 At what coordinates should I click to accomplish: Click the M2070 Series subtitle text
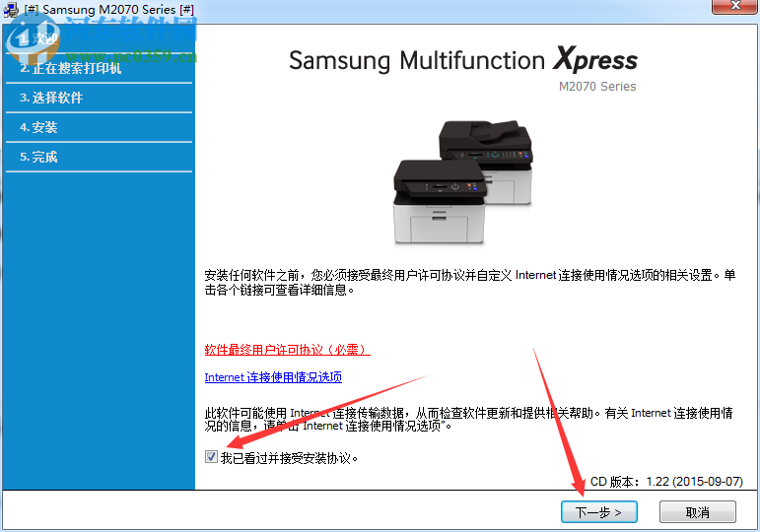click(x=597, y=87)
